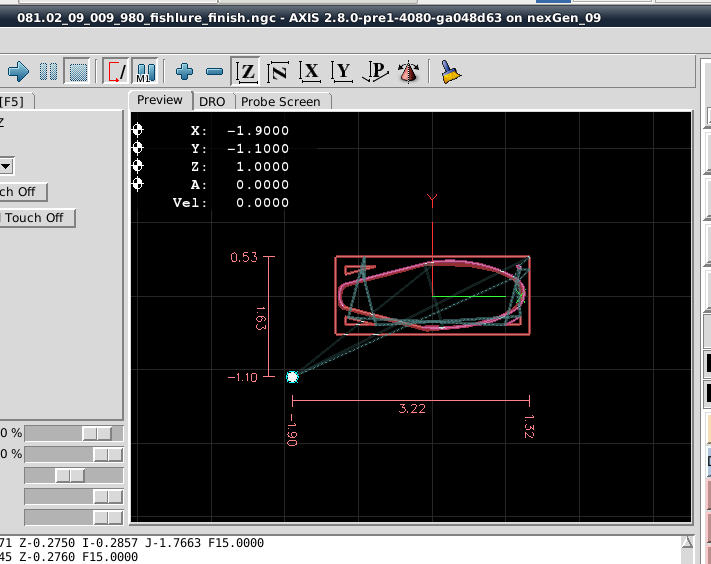The image size is (711, 564).
Task: Toggle skip lines with slash button
Action: coord(117,71)
